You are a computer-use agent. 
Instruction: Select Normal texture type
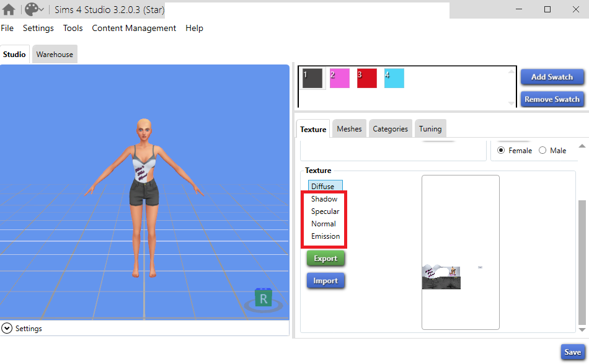324,223
